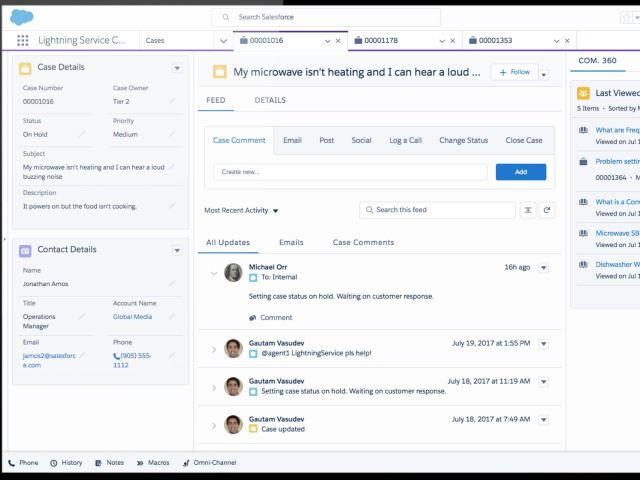Click the refresh feed icon

point(547,210)
